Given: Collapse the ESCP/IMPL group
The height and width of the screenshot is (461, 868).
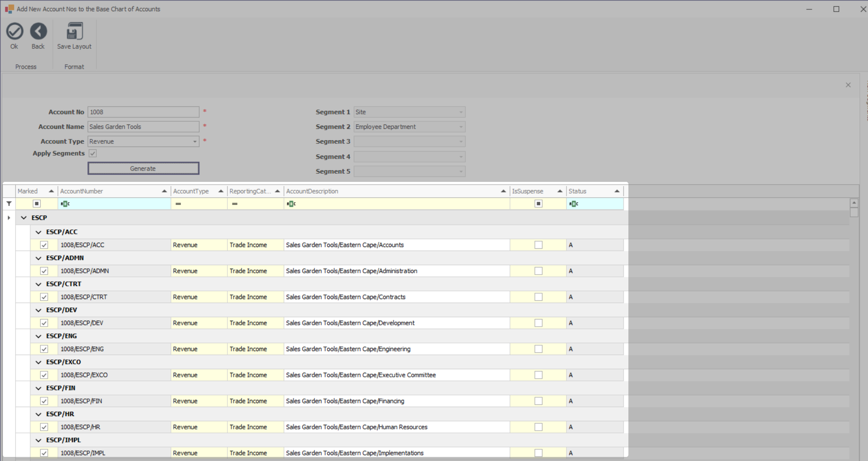Looking at the screenshot, I should [x=38, y=440].
